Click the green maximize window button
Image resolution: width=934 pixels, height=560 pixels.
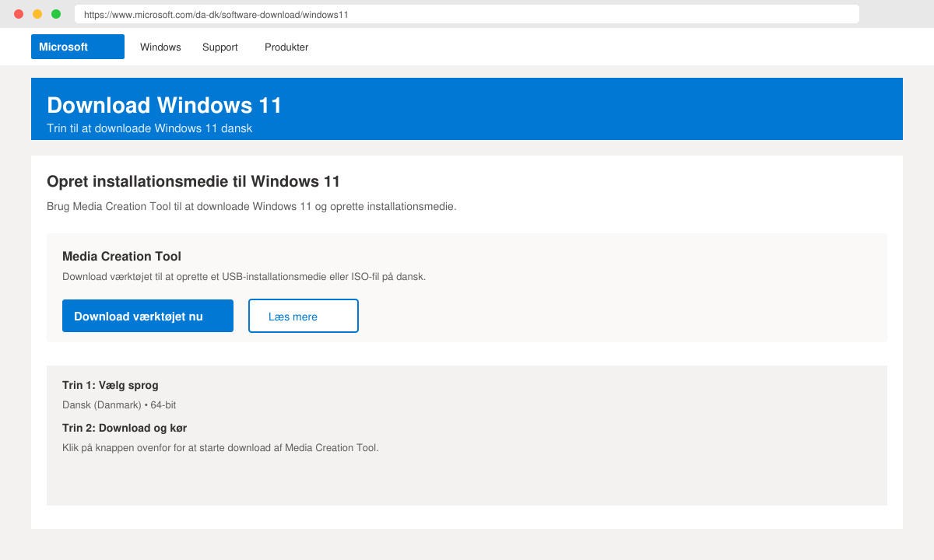(x=56, y=14)
